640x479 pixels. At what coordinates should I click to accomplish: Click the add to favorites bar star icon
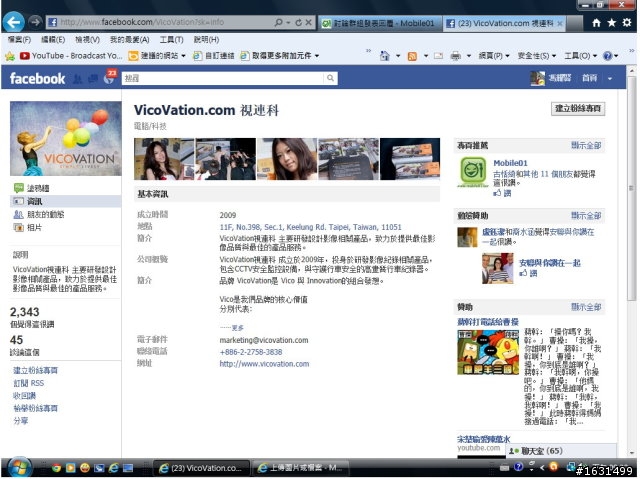coord(10,56)
